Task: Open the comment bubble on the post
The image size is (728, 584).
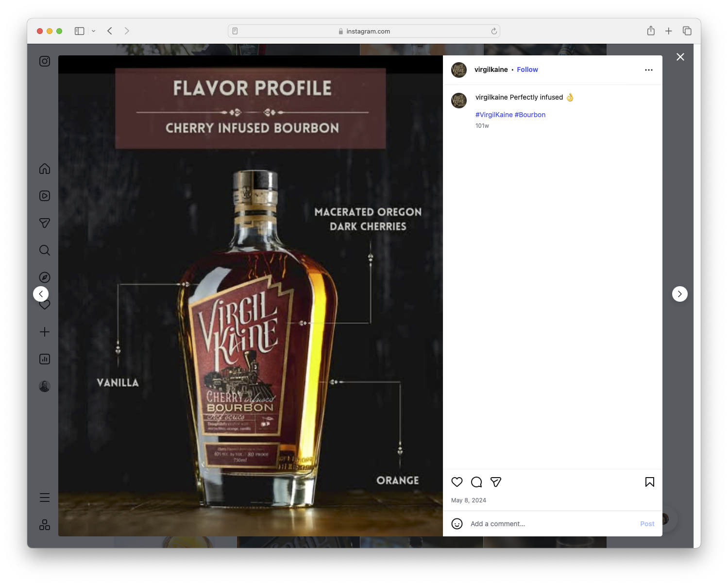Action: click(x=476, y=482)
